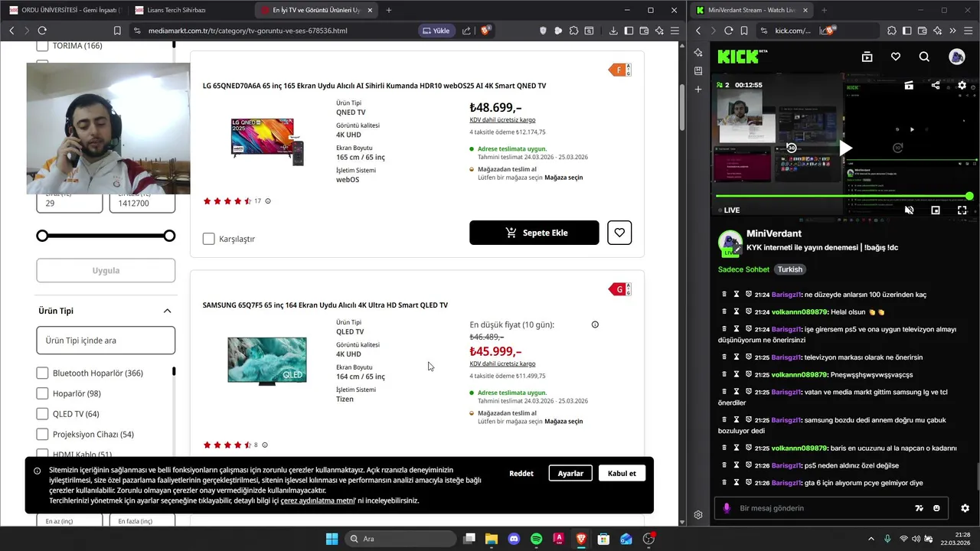Show the lowest-price info icon on Samsung TV
Screen dimensions: 980x551
(x=595, y=324)
